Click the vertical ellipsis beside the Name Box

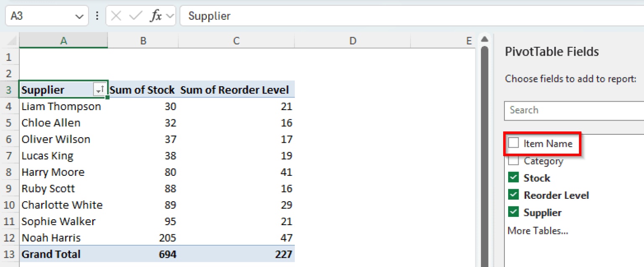click(98, 15)
